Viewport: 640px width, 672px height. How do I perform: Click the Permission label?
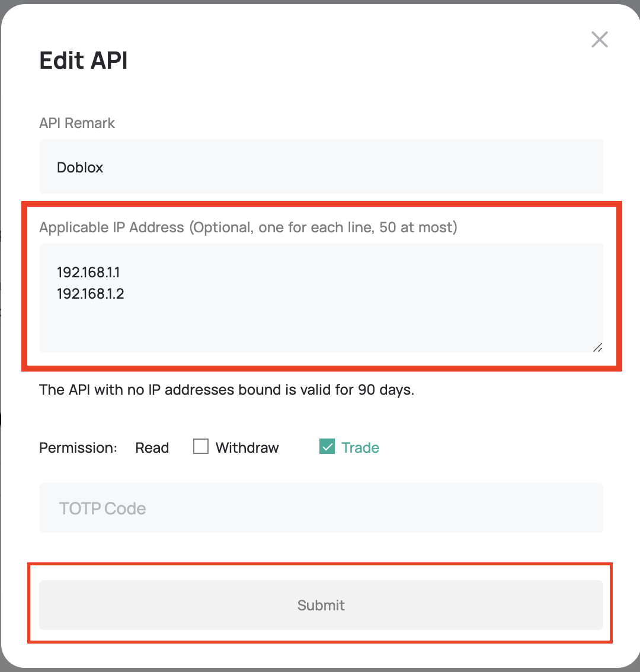(x=78, y=447)
